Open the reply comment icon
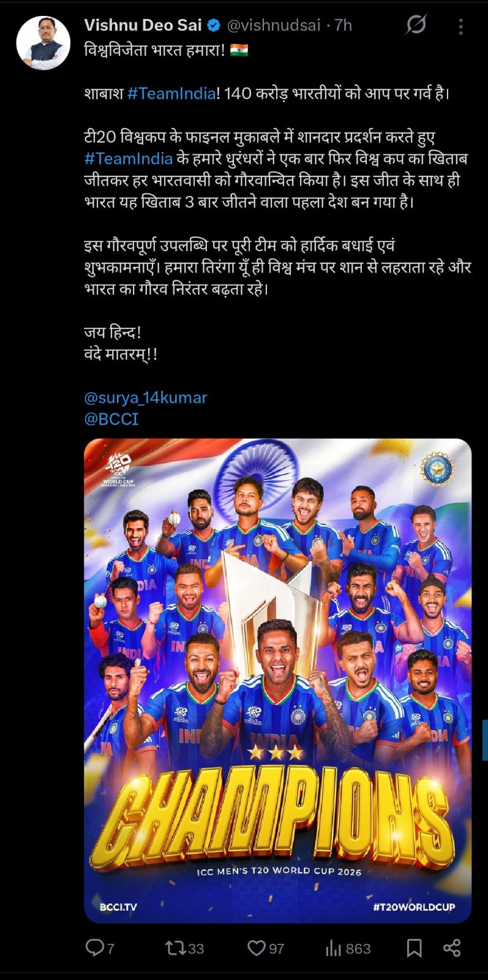Image resolution: width=488 pixels, height=980 pixels. 95,948
